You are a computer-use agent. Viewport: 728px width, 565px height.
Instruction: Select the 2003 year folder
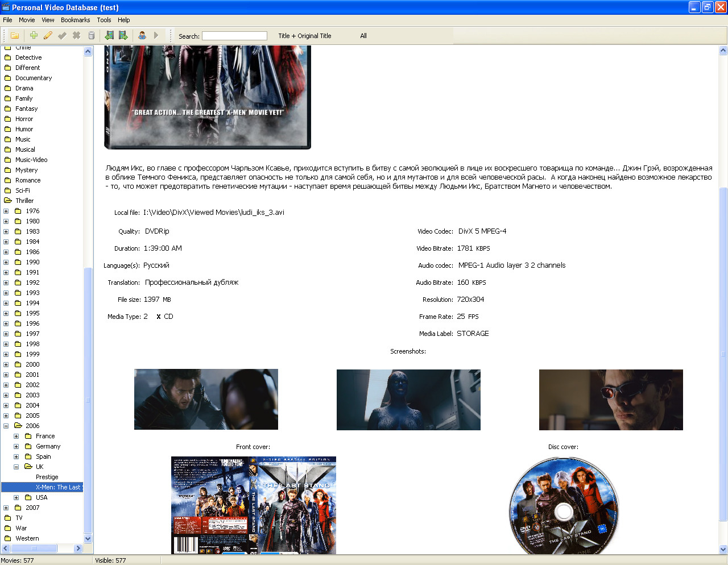(32, 395)
